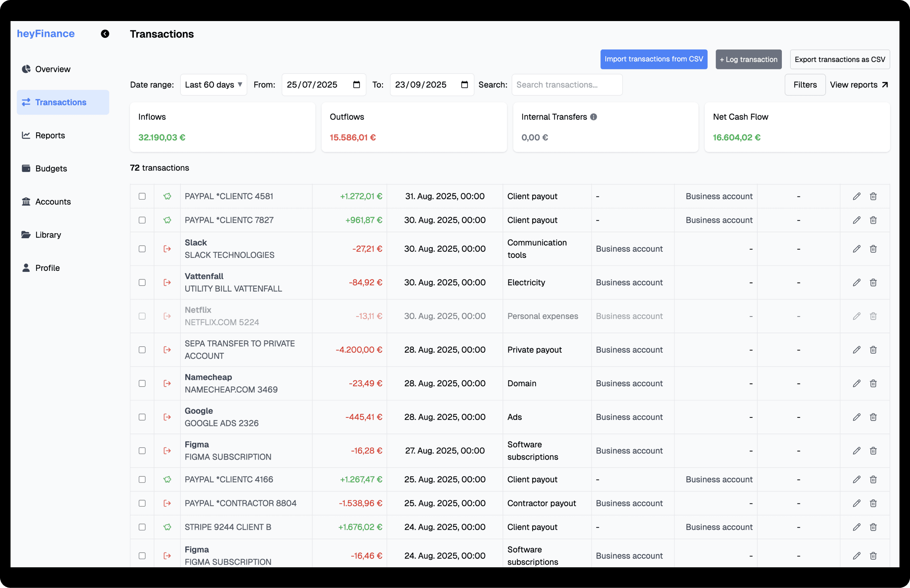Click Export transactions as CSV
The width and height of the screenshot is (910, 588).
click(840, 59)
